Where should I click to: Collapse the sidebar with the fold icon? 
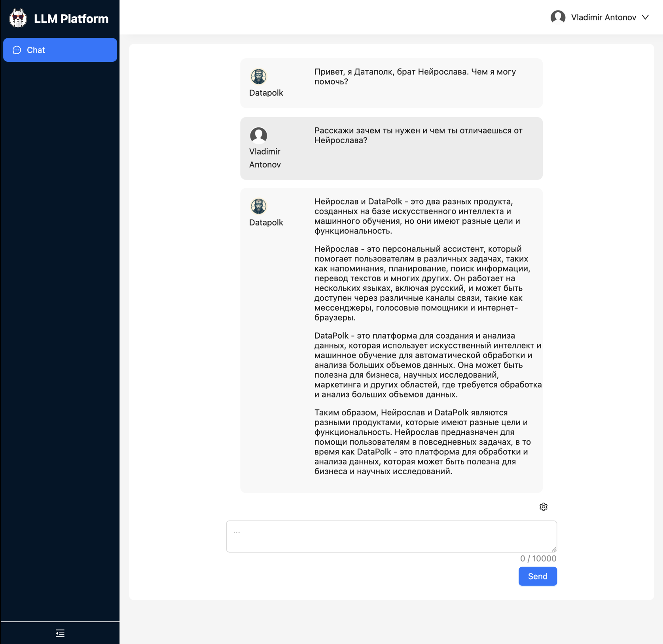click(x=60, y=633)
